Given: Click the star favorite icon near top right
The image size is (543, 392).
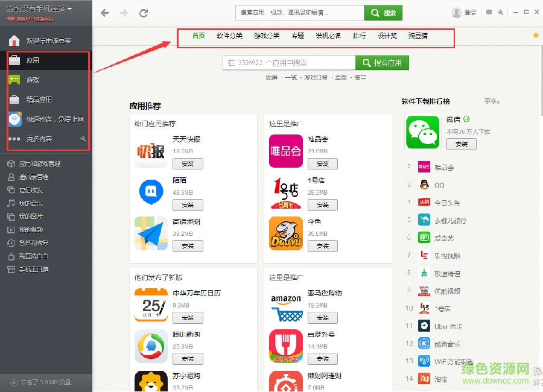Looking at the screenshot, I should (535, 36).
